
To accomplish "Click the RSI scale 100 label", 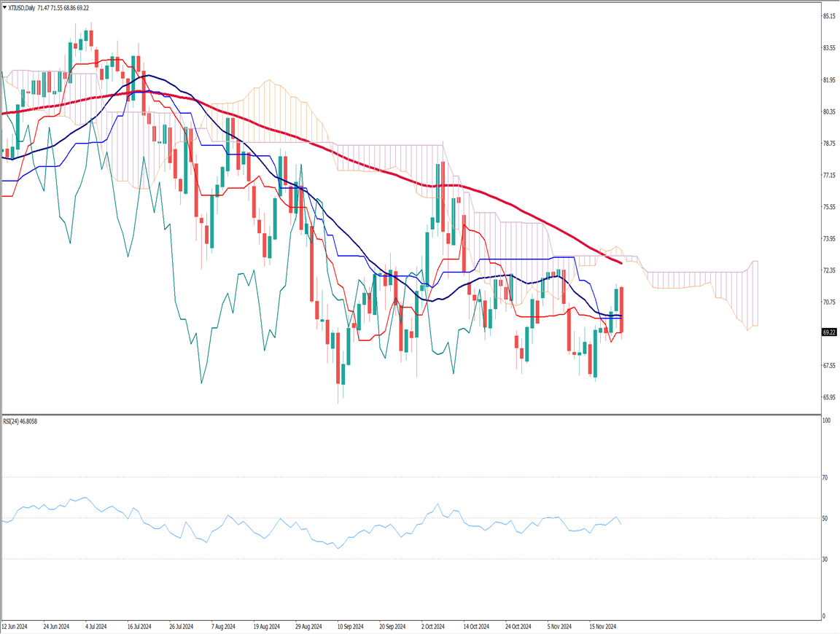I will pos(826,421).
